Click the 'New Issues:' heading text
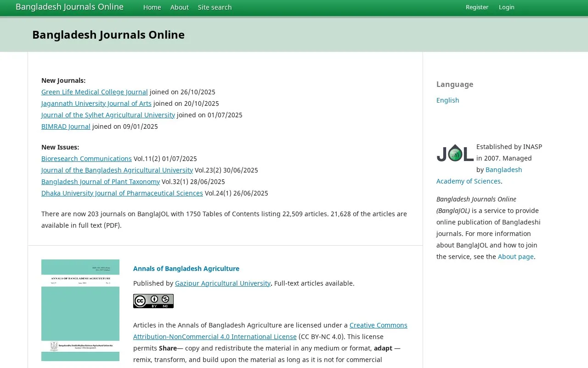Viewport: 588px width, 368px height. click(60, 147)
